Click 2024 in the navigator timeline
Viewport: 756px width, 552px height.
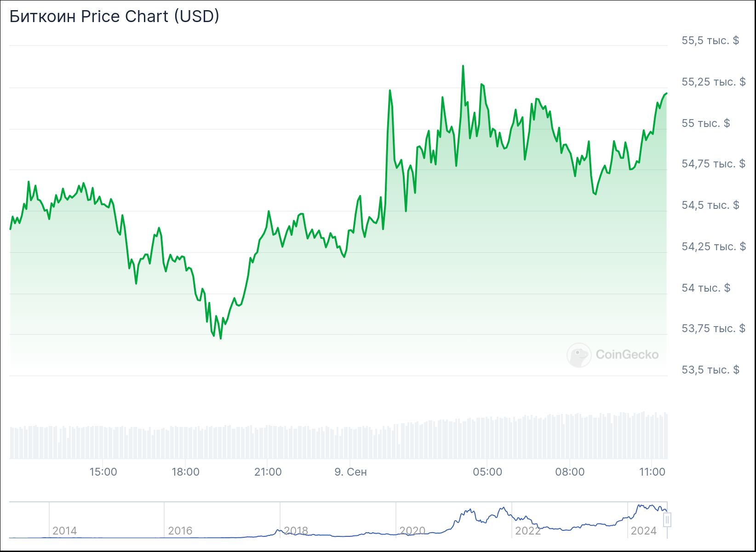click(644, 531)
